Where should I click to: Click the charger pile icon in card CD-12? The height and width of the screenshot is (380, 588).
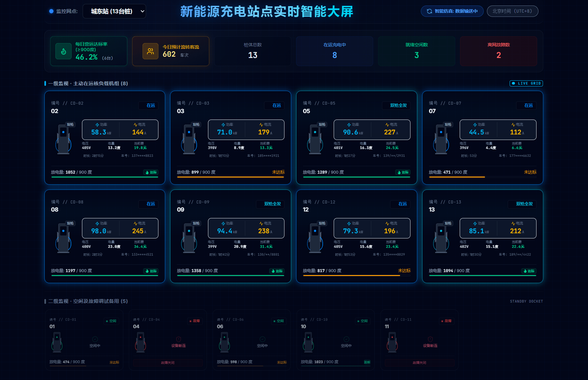(x=315, y=238)
